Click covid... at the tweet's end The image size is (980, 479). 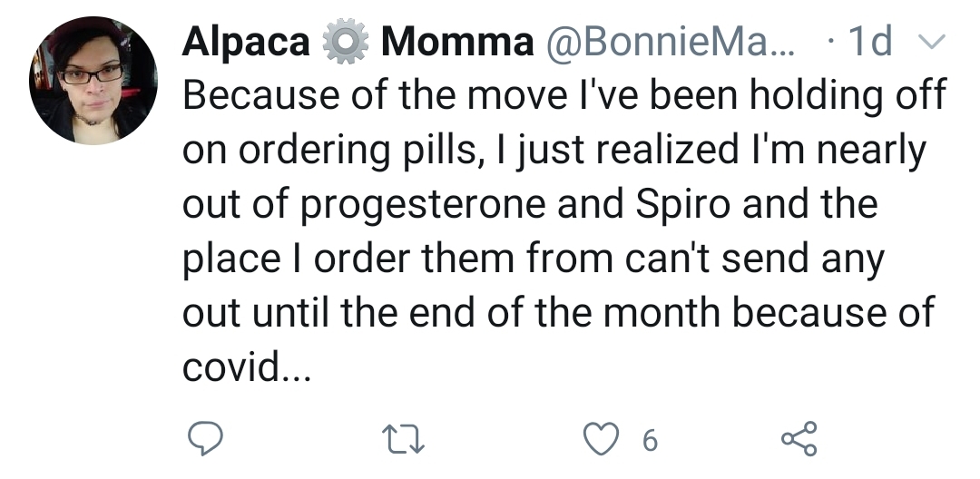click(x=246, y=366)
